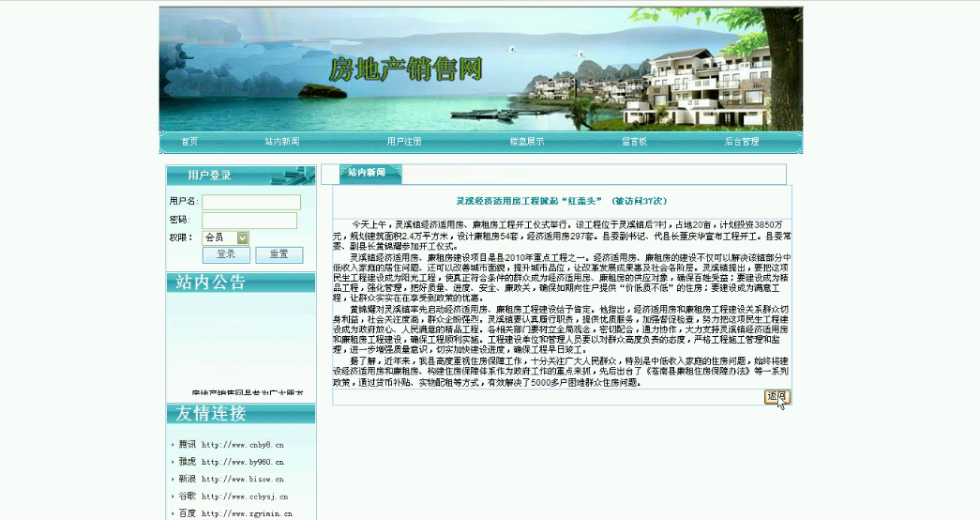This screenshot has width=980, height=520.
Task: Open the 腾讯 friendly link
Action: (187, 444)
